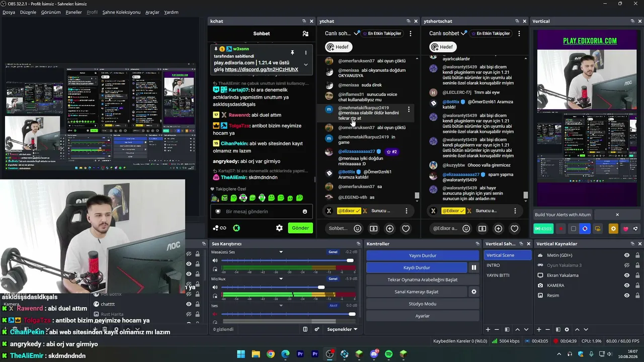Open En Etkin Takipçiler in ytchat
Image resolution: width=644 pixels, height=362 pixels.
coord(382,34)
